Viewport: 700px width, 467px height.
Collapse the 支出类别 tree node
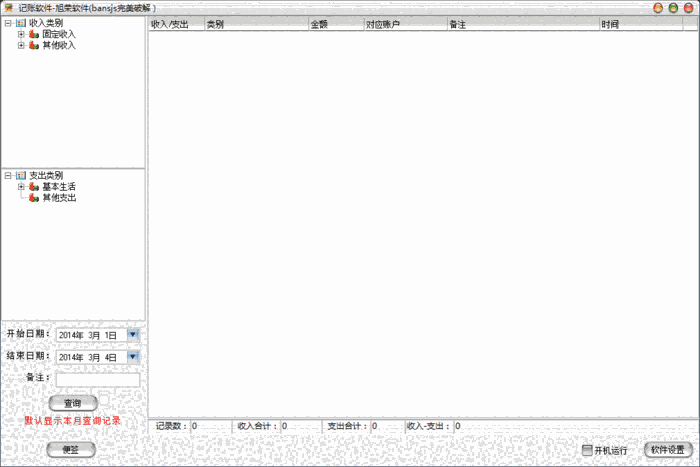tap(8, 175)
